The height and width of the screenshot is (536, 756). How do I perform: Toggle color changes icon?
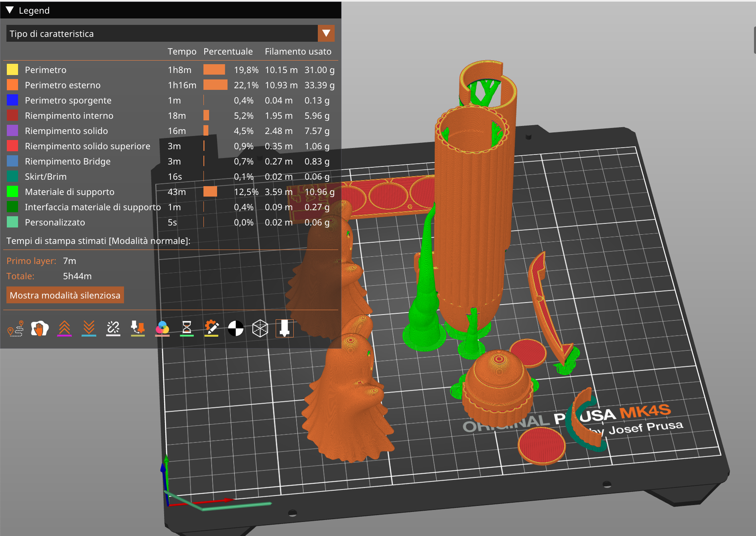(162, 329)
